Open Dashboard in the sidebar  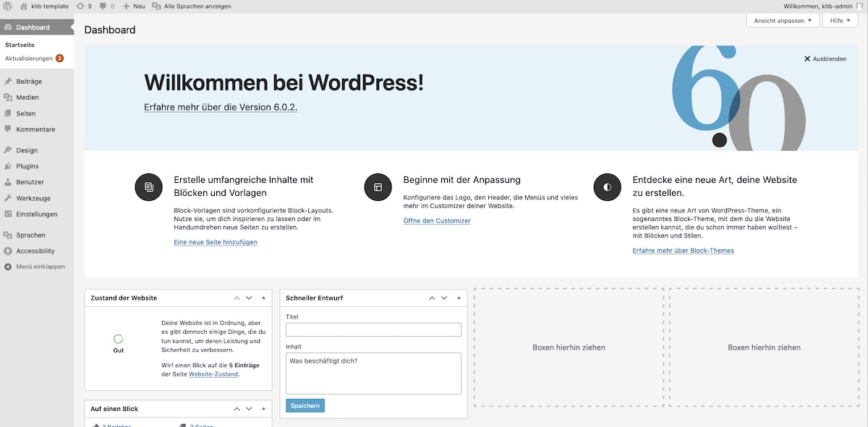coord(37,27)
